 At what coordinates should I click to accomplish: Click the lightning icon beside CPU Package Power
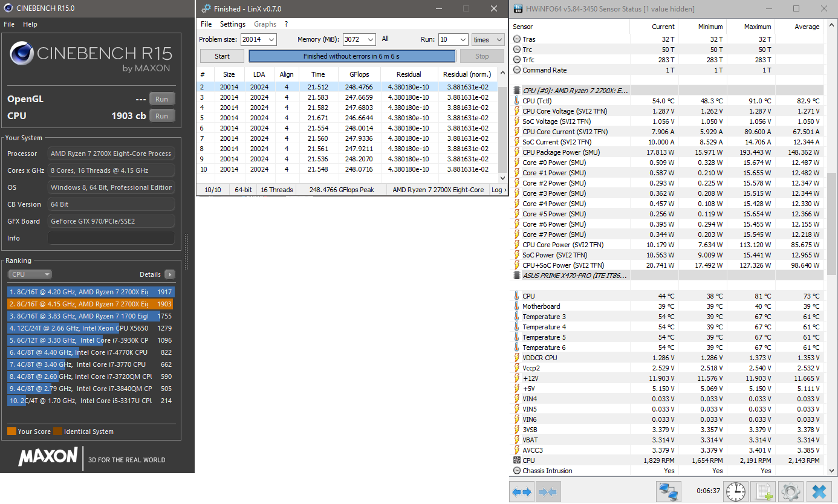tap(517, 152)
